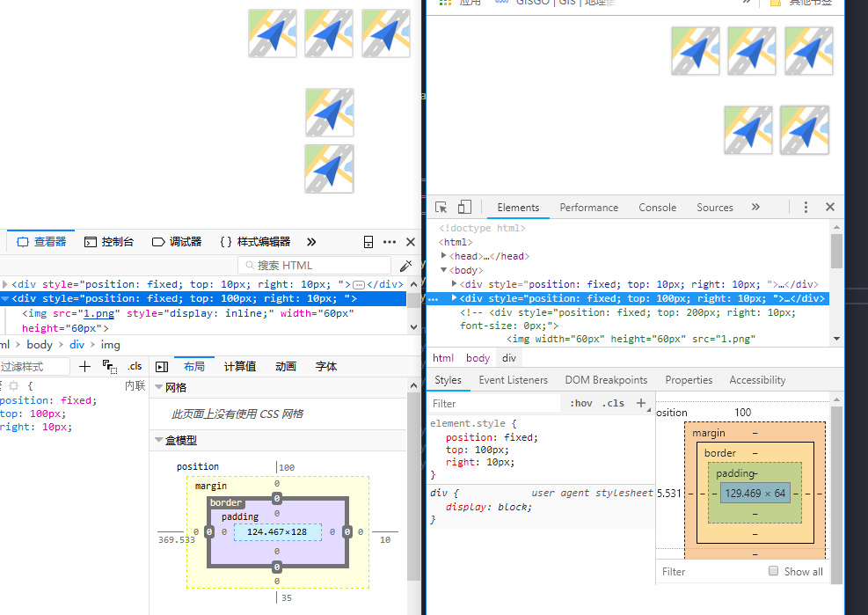The height and width of the screenshot is (615, 868).
Task: Open Chrome DevTools three-dot customize menu
Action: click(806, 208)
